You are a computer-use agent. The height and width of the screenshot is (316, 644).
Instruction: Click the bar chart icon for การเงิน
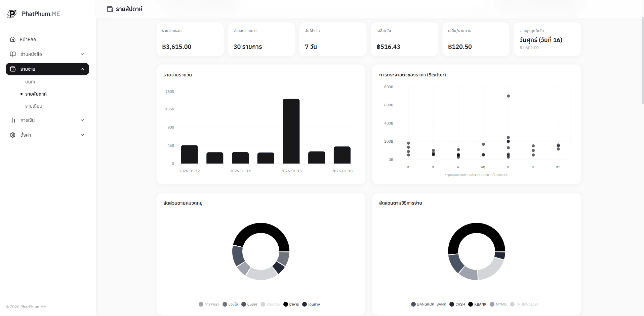point(13,120)
